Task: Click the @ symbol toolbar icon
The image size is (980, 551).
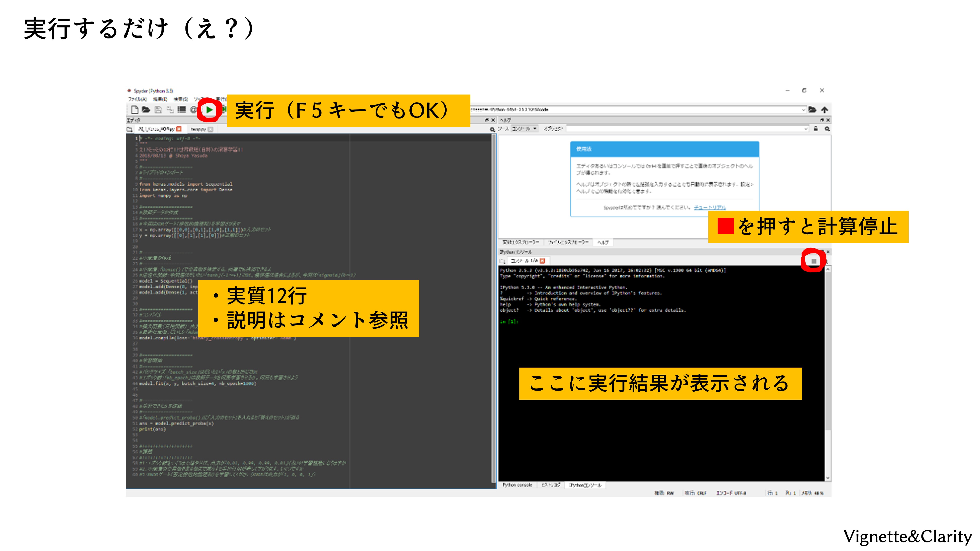Action: (x=193, y=110)
